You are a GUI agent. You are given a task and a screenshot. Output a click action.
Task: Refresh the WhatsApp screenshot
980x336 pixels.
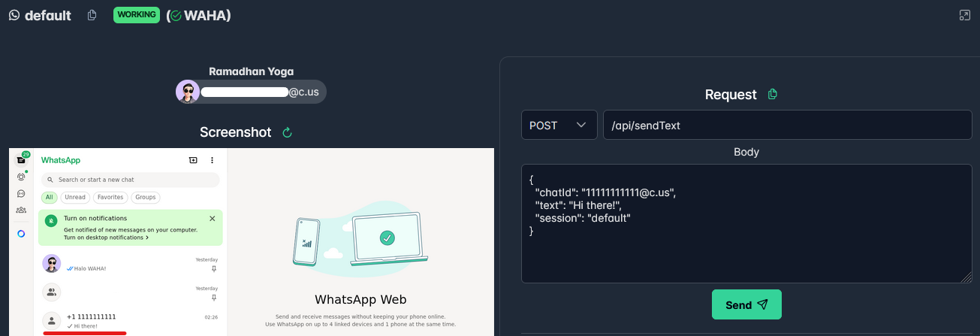pos(287,132)
